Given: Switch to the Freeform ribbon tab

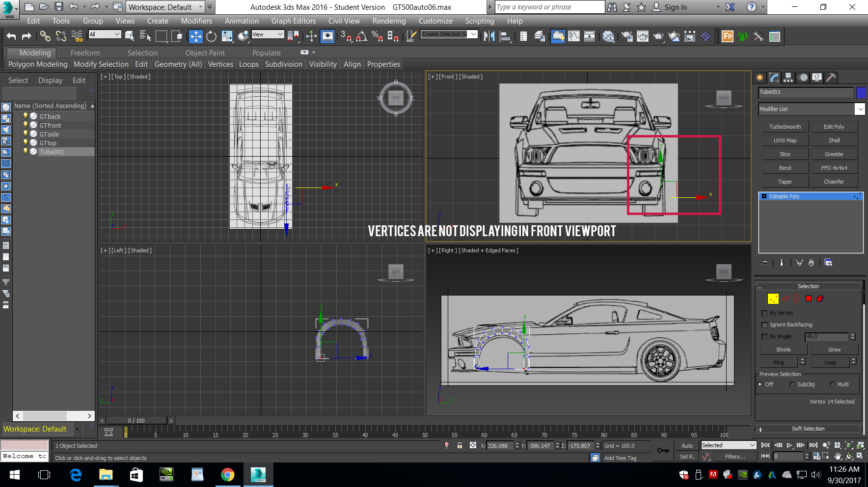Looking at the screenshot, I should [85, 53].
